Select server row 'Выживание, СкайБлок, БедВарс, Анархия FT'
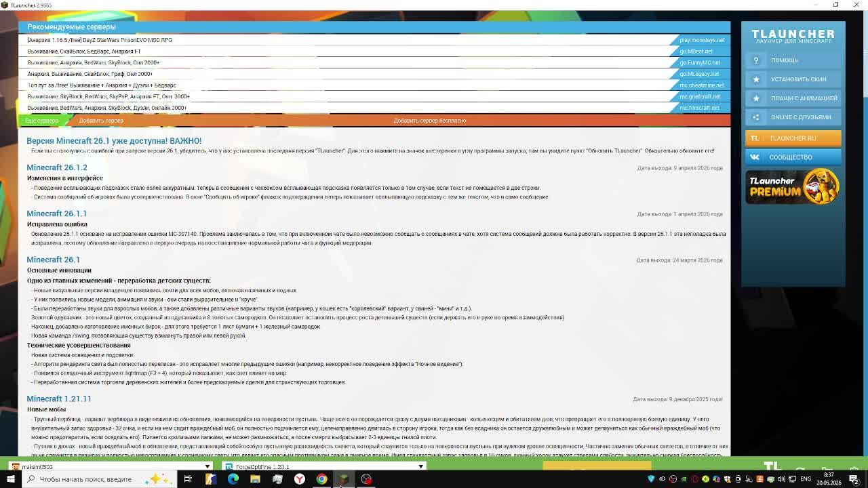The height and width of the screenshot is (488, 868). pos(374,52)
